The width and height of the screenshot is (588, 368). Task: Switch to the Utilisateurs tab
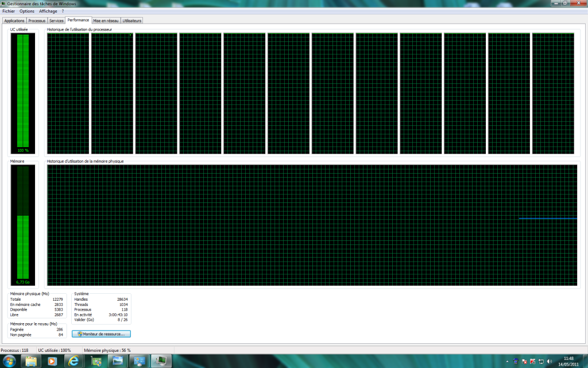click(x=132, y=21)
